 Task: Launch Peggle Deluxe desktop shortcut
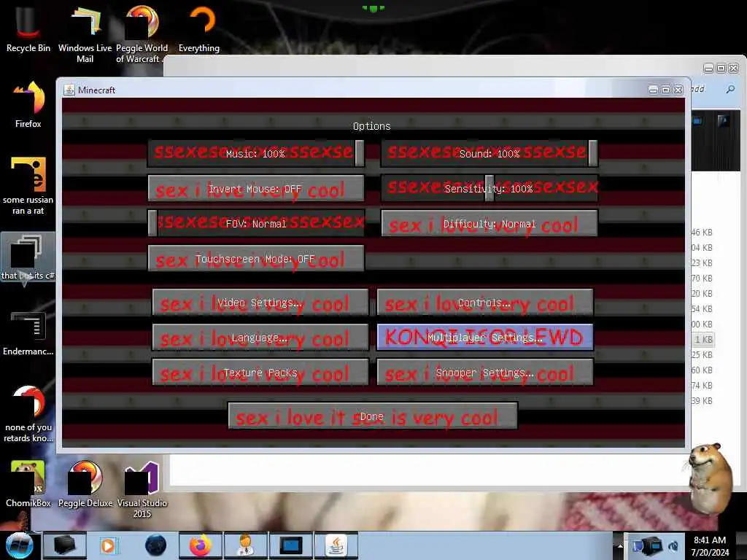tap(85, 483)
